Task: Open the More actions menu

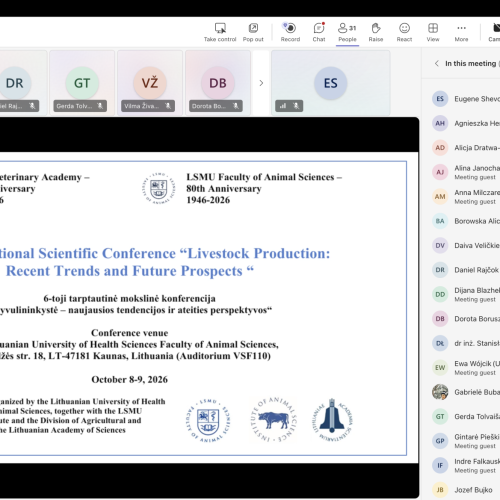Action: pyautogui.click(x=461, y=32)
